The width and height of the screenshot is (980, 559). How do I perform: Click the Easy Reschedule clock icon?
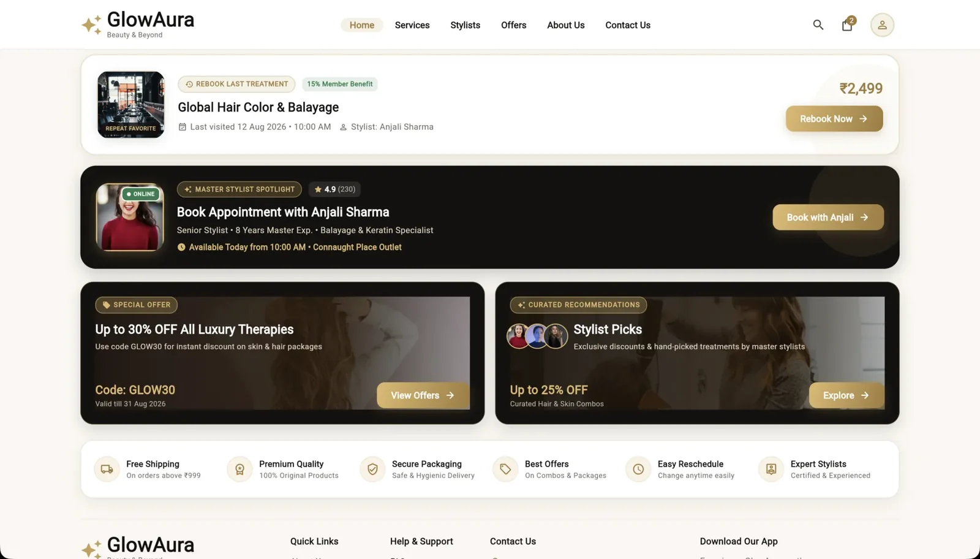[x=638, y=470]
